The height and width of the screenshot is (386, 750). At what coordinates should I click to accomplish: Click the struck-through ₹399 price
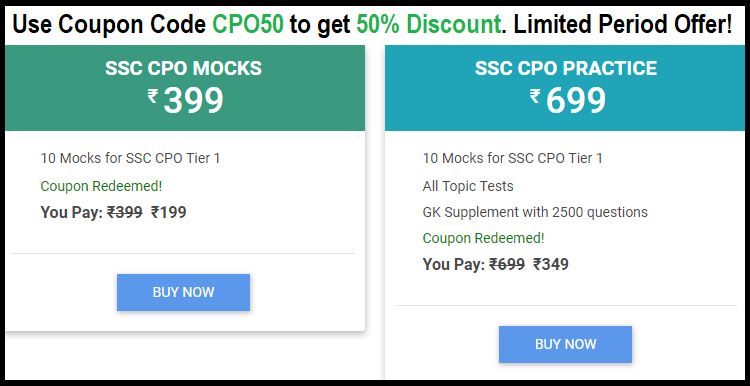click(x=124, y=212)
